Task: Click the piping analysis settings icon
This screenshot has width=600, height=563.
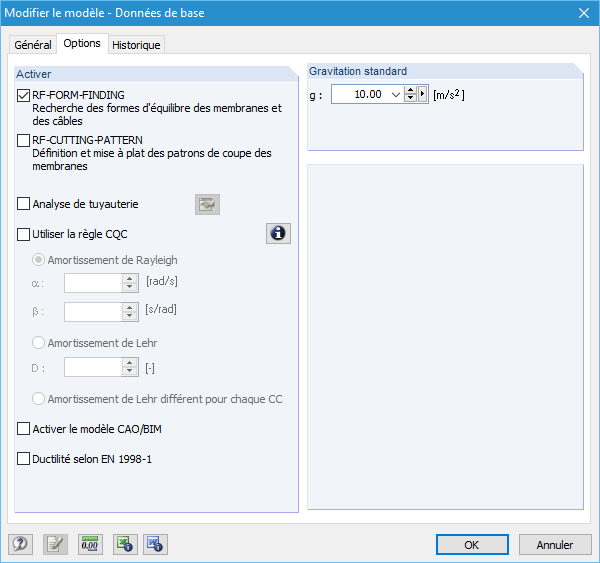Action: (207, 204)
